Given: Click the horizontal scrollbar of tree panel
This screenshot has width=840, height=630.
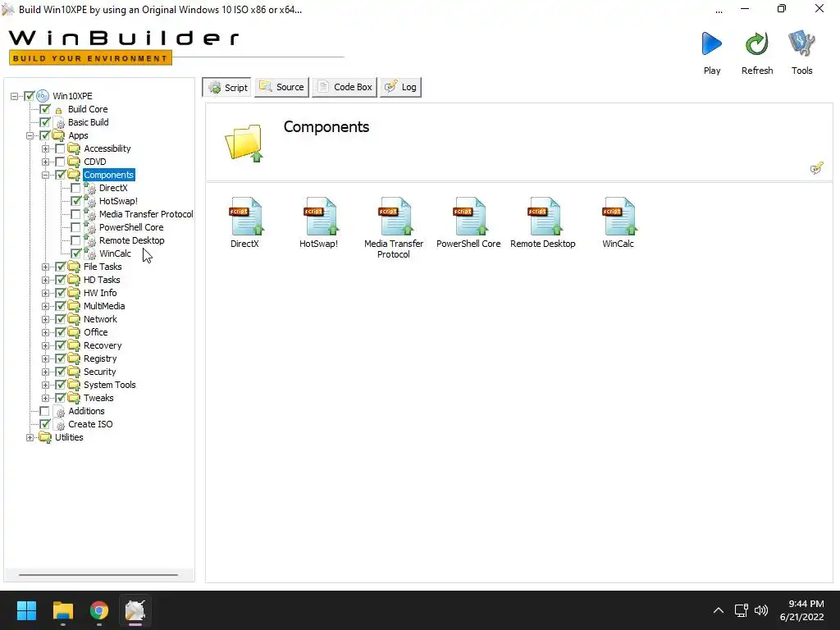Looking at the screenshot, I should (98, 575).
